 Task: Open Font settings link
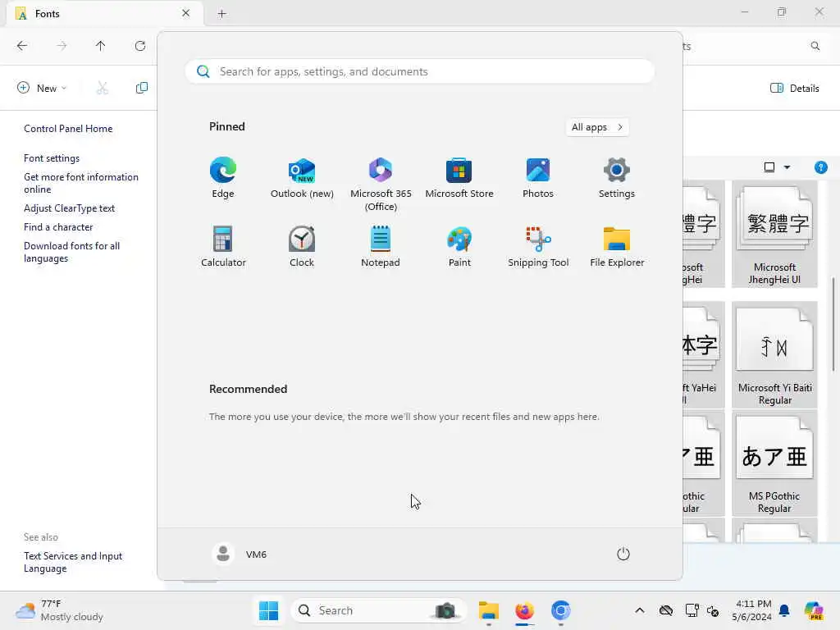pos(52,158)
